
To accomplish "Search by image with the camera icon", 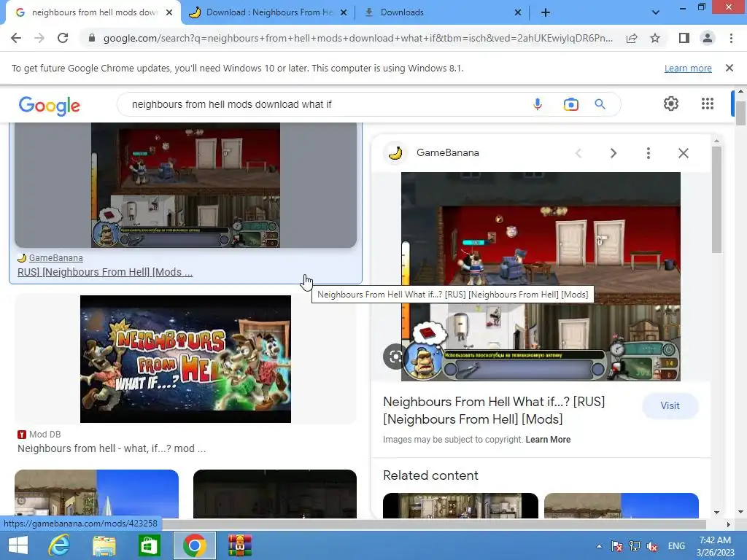I will pyautogui.click(x=570, y=104).
